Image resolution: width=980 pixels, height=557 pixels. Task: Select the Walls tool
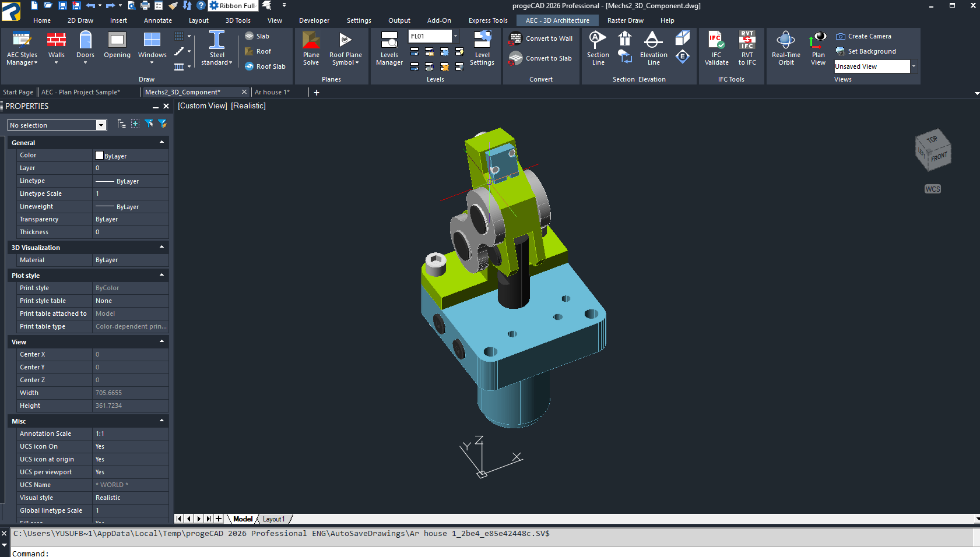pyautogui.click(x=56, y=47)
